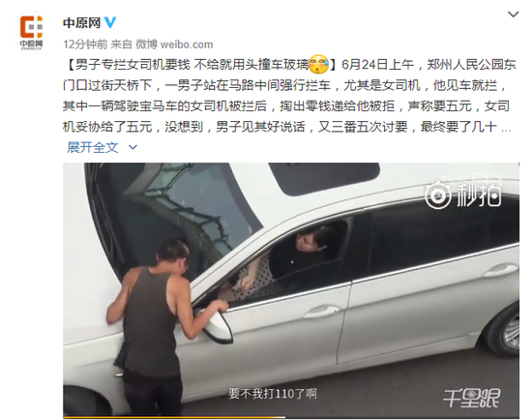Click the 秒拍 camera icon symbol
This screenshot has width=532, height=420.
437,195
